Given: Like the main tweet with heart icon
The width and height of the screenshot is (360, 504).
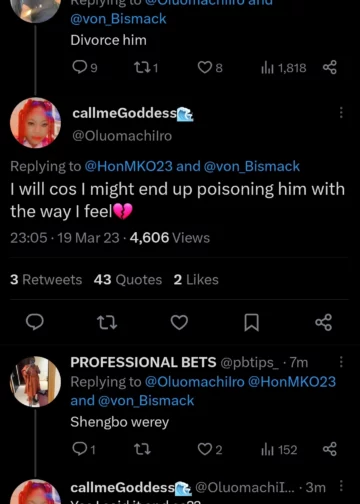Looking at the screenshot, I should click(179, 322).
